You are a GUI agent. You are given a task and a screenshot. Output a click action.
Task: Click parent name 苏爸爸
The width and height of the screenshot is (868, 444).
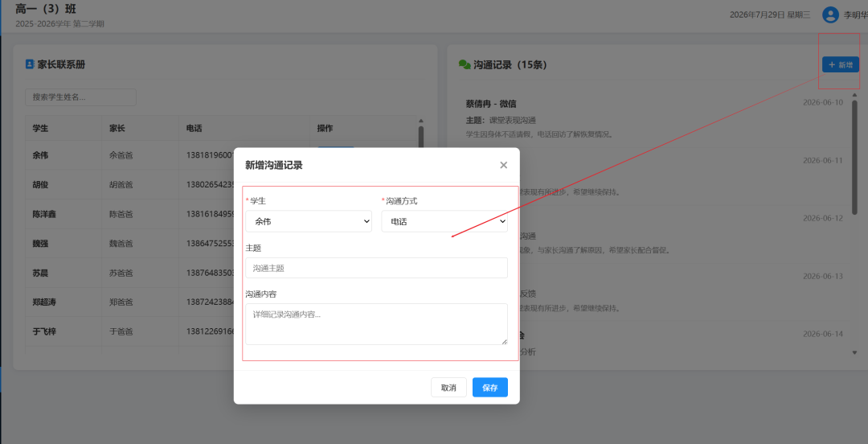point(121,273)
